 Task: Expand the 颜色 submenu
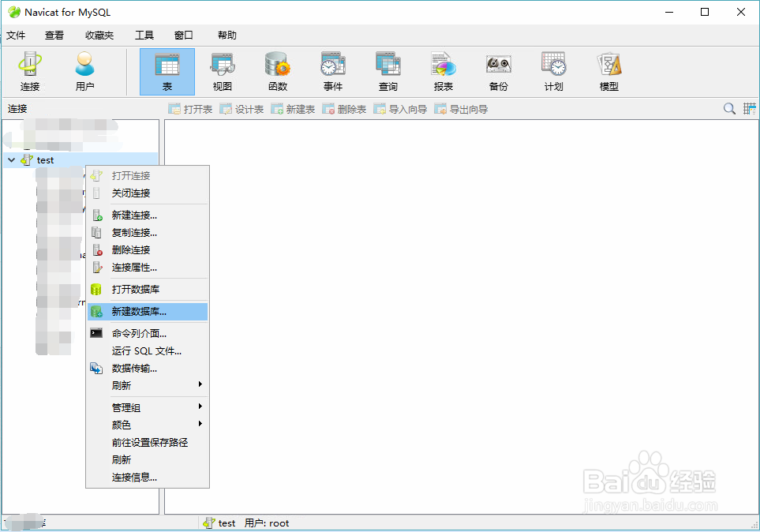click(x=148, y=425)
